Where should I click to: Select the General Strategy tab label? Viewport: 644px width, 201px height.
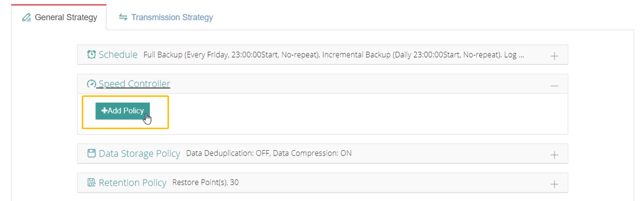pyautogui.click(x=66, y=18)
